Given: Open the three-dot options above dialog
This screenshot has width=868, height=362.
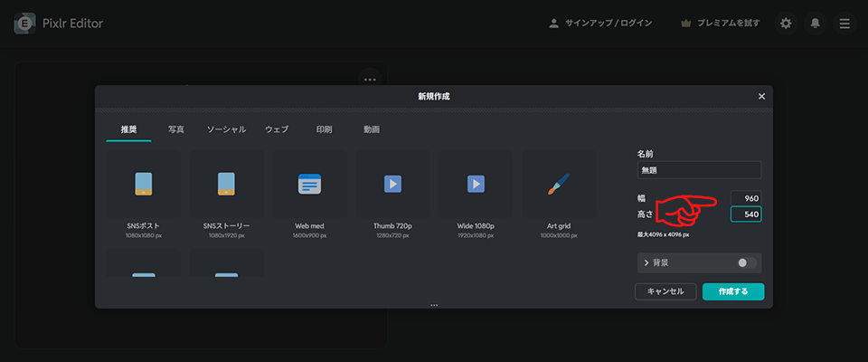Looking at the screenshot, I should pos(370,80).
